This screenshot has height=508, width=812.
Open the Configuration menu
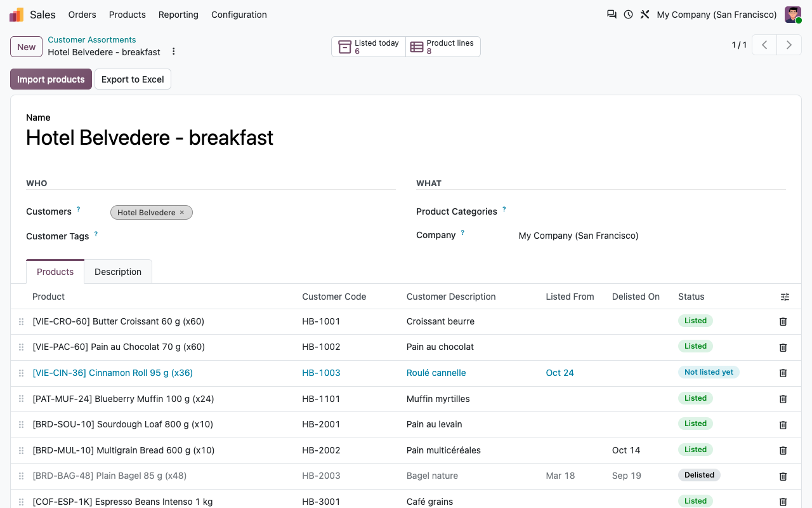(239, 15)
